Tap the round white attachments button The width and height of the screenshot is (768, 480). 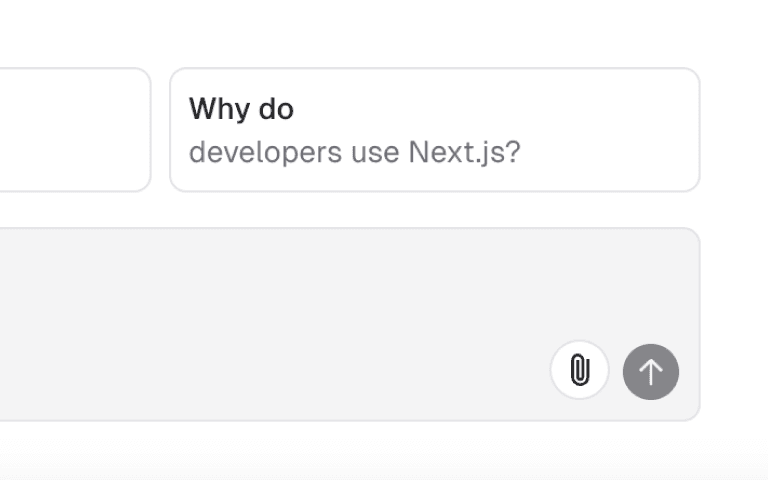579,371
